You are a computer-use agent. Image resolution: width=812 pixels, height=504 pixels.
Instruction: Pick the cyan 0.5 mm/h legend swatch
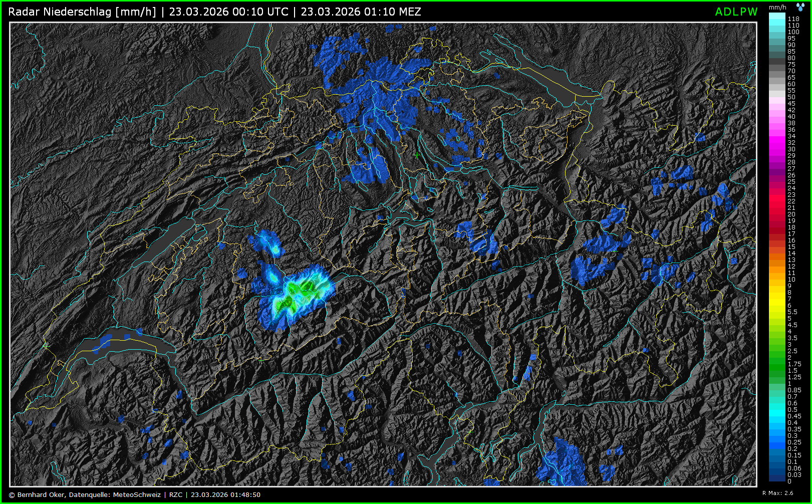pos(777,409)
